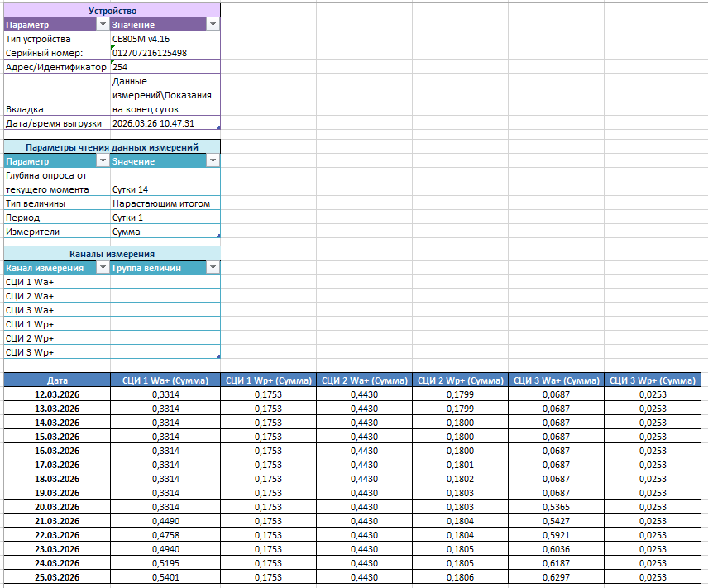Image resolution: width=708 pixels, height=588 pixels.
Task: Click the СЦИ 2 Wp+ channel row cell
Action: 57,338
